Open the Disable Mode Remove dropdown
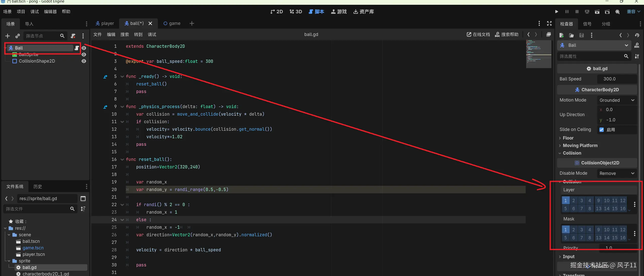The height and width of the screenshot is (276, 644). (617, 173)
